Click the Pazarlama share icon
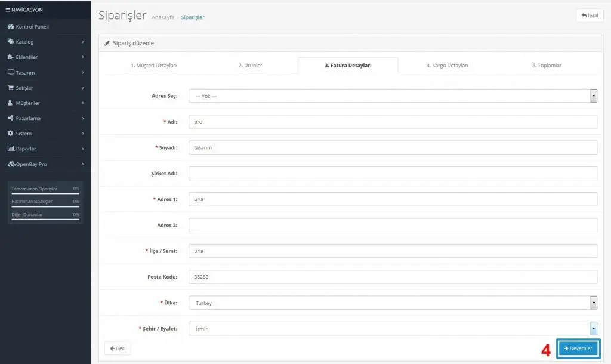 click(11, 118)
